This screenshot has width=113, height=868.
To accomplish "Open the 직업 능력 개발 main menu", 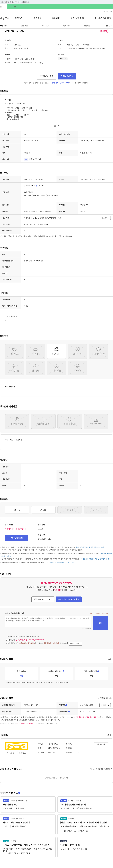I will [77, 18].
